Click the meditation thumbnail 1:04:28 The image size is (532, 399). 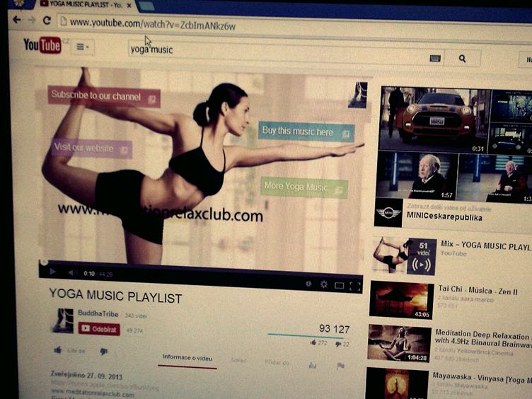399,343
